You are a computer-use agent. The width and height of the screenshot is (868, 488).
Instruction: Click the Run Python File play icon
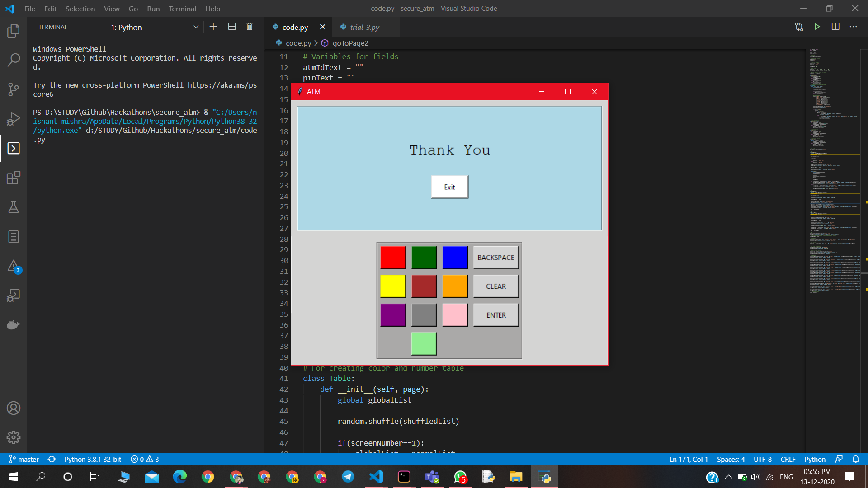(817, 27)
